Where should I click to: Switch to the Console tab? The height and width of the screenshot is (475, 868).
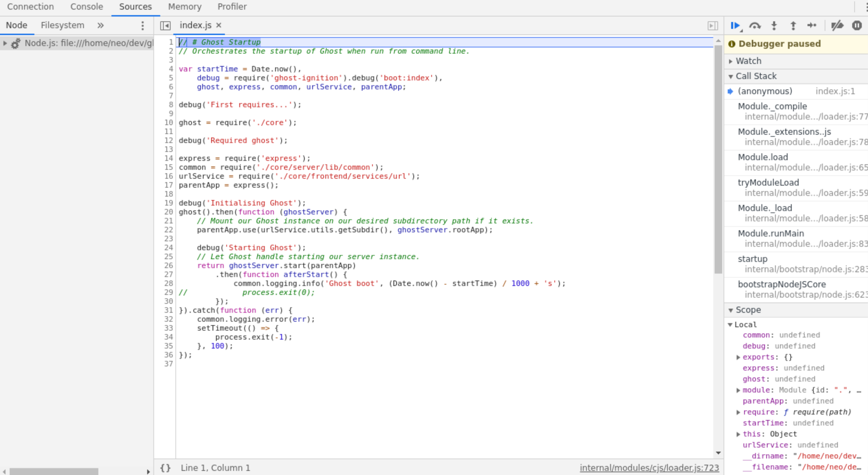(x=86, y=7)
